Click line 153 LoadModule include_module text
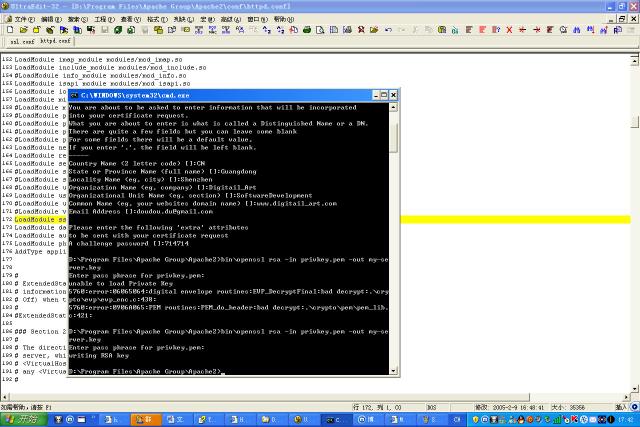The height and width of the screenshot is (427, 640). tap(110, 67)
